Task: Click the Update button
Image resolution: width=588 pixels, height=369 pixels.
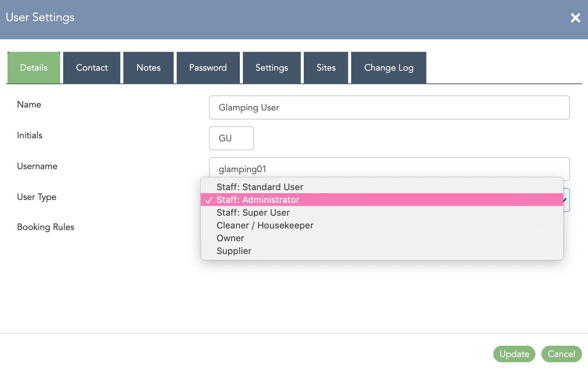Action: tap(514, 354)
